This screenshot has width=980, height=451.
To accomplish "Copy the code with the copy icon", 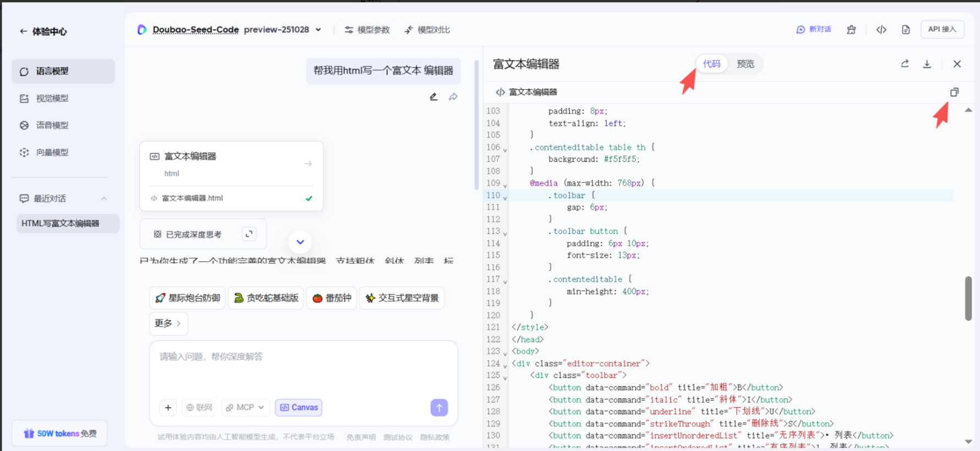I will pos(954,92).
